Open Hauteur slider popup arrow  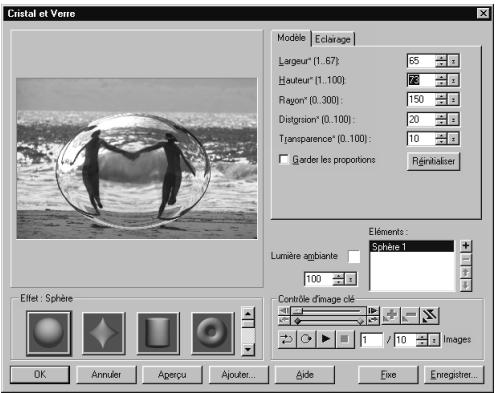click(x=453, y=80)
